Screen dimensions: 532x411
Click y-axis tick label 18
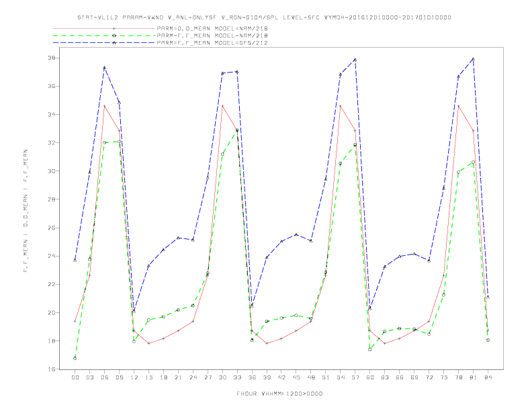pos(51,340)
